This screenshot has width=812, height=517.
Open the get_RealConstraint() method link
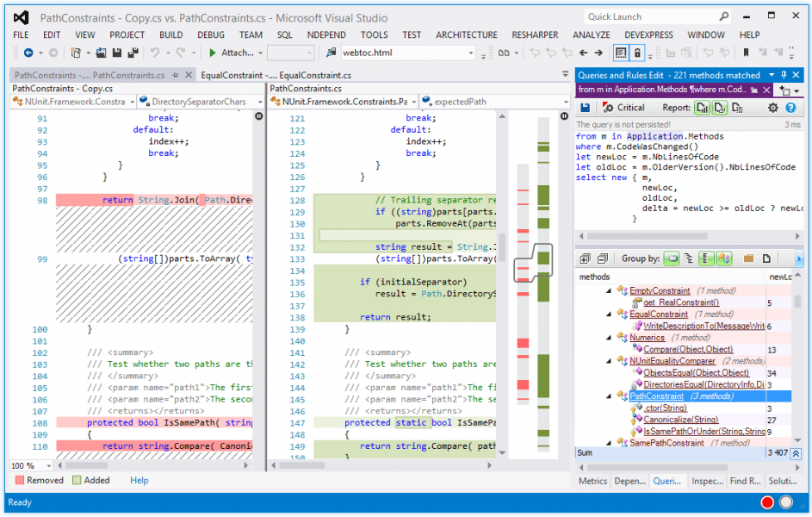[x=680, y=302]
